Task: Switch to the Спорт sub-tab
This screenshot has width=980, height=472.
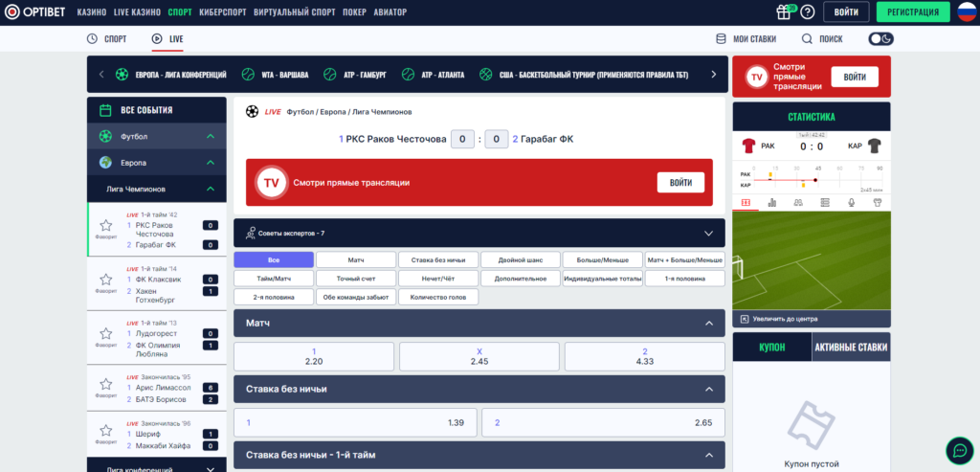Action: (106, 38)
